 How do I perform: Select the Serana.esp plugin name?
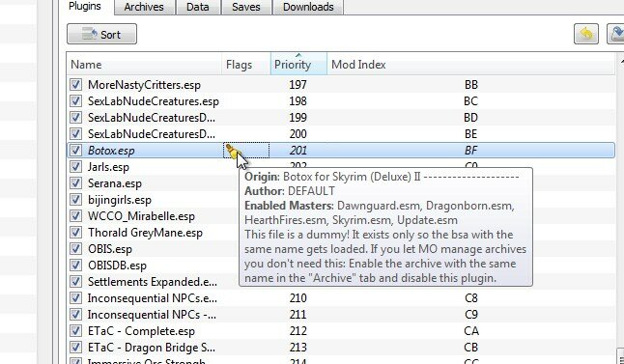(115, 183)
